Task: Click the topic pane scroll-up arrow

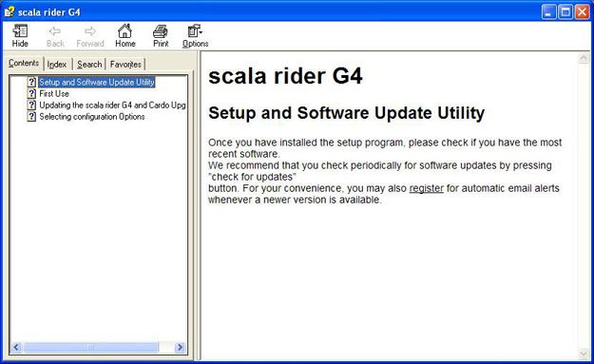Action: coord(584,58)
